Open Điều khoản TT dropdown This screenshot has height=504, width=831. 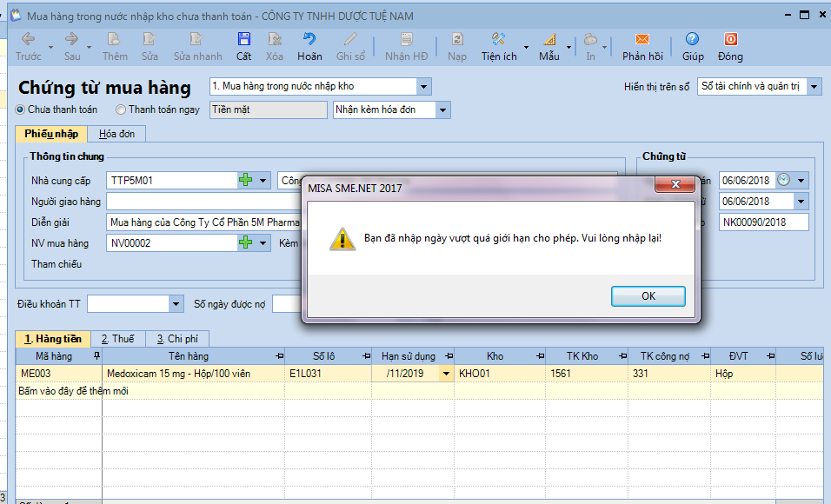[x=176, y=303]
